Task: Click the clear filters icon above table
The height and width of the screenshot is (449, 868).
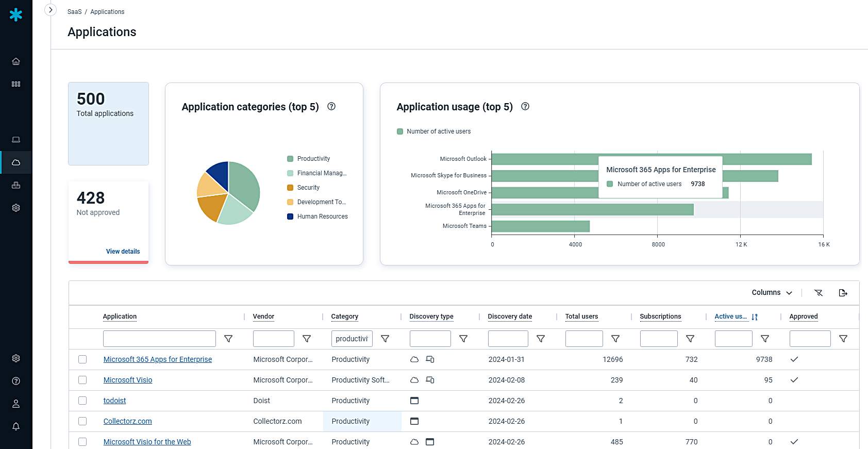Action: point(818,293)
